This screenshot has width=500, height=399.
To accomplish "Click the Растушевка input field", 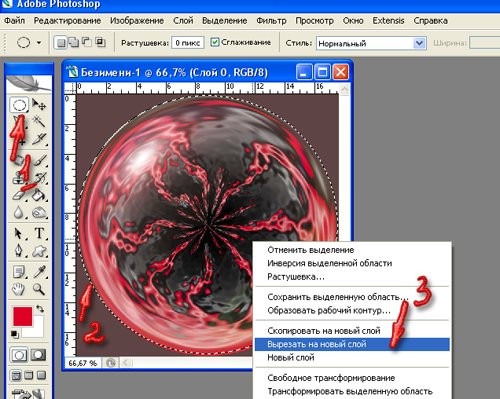I will pyautogui.click(x=188, y=43).
